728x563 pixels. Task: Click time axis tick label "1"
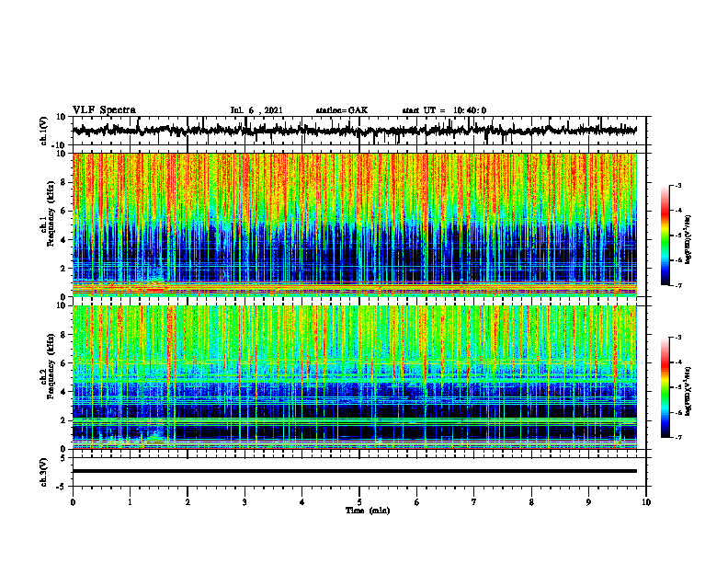130,502
